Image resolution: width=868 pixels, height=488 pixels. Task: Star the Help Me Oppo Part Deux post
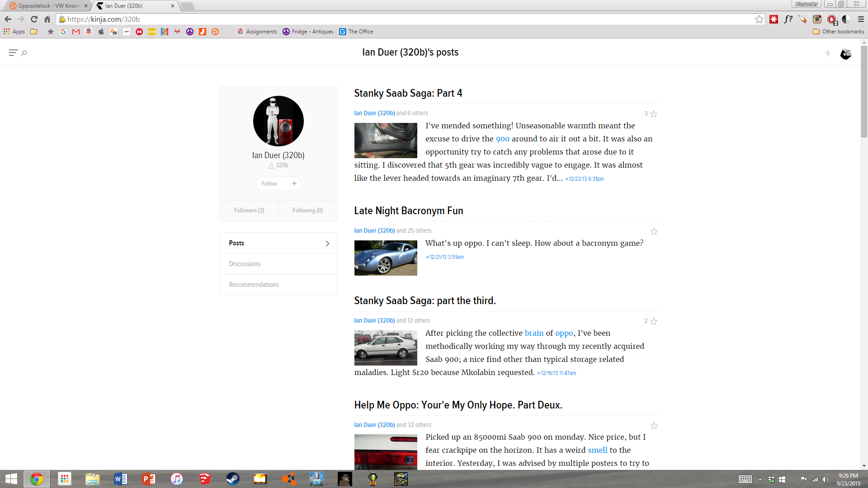point(654,426)
